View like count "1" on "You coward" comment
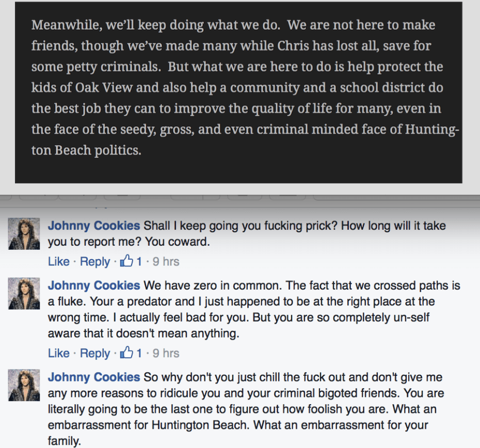The width and height of the screenshot is (480, 448). point(139,262)
